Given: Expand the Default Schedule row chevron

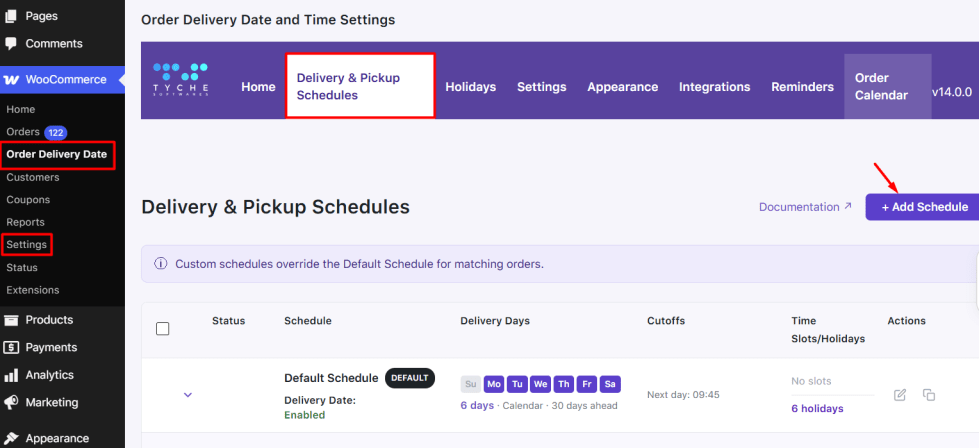Looking at the screenshot, I should [187, 395].
